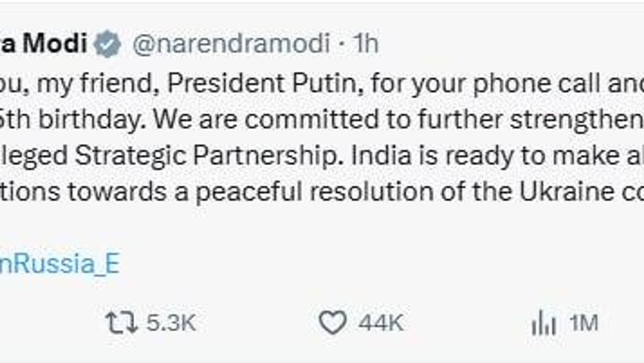This screenshot has height=363, width=644.
Task: Open view analytics bar chart icon
Action: click(544, 323)
